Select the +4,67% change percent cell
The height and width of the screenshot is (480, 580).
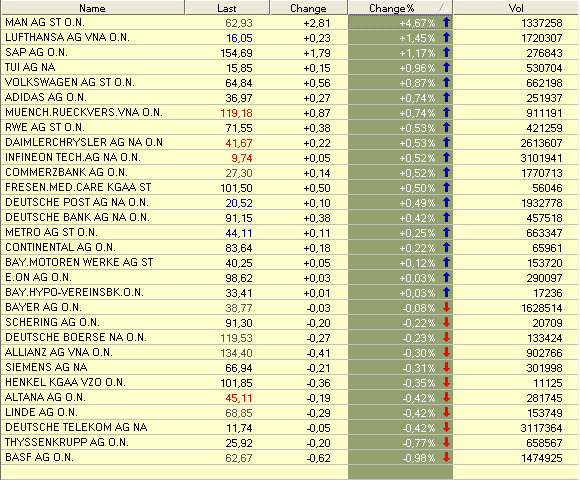pos(400,23)
